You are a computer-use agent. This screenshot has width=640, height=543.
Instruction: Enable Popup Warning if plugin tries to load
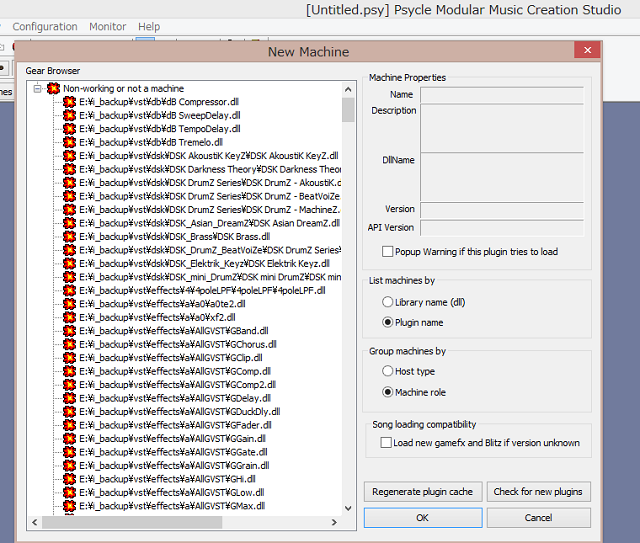click(x=387, y=252)
